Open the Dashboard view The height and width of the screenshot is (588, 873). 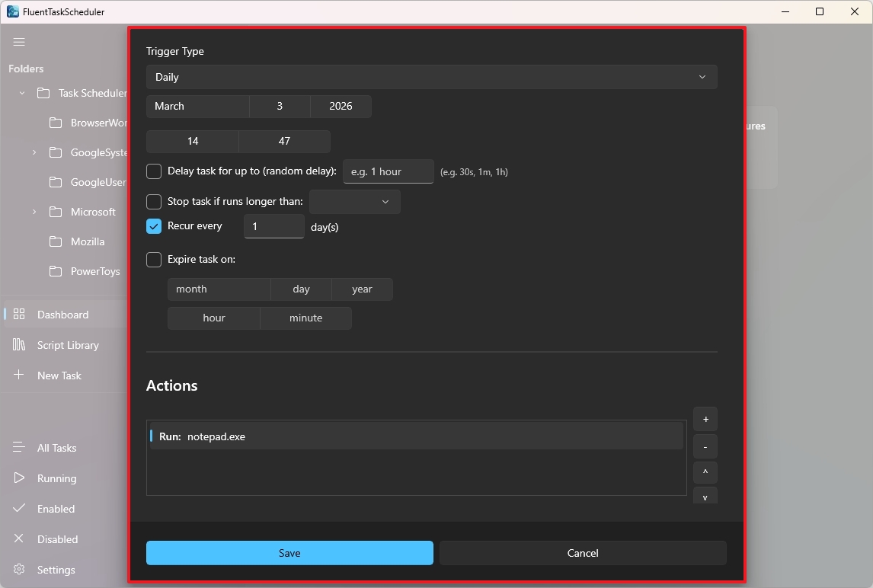pyautogui.click(x=62, y=314)
